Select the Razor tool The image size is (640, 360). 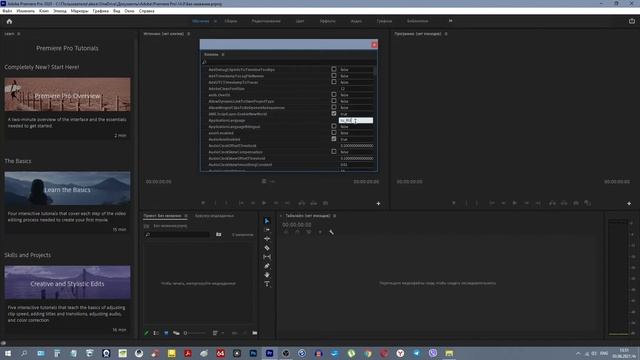267,248
